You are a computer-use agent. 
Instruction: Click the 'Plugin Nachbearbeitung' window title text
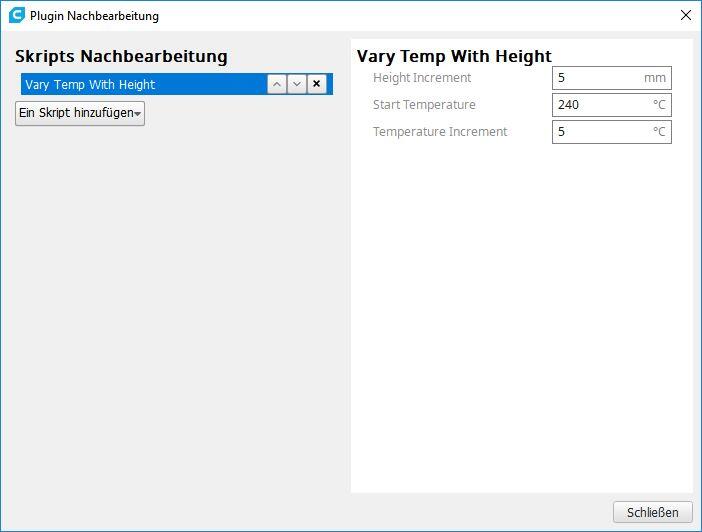(94, 16)
